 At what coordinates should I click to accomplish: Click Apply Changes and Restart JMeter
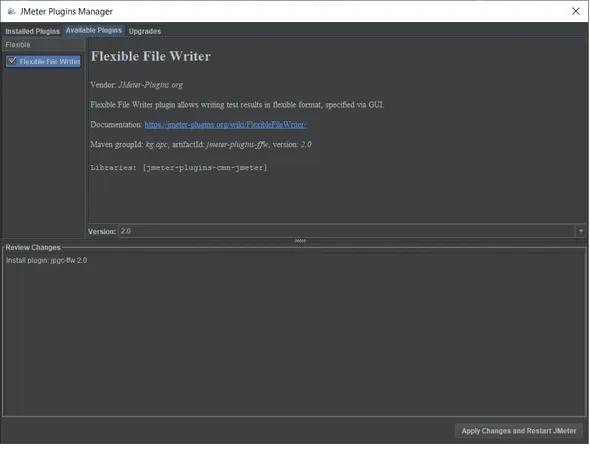[x=519, y=431]
